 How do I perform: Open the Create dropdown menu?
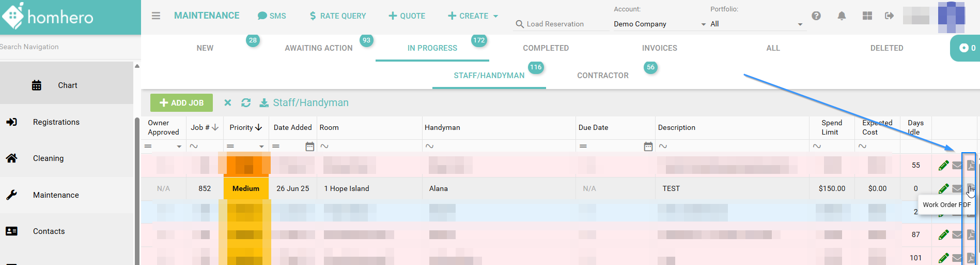click(x=473, y=16)
